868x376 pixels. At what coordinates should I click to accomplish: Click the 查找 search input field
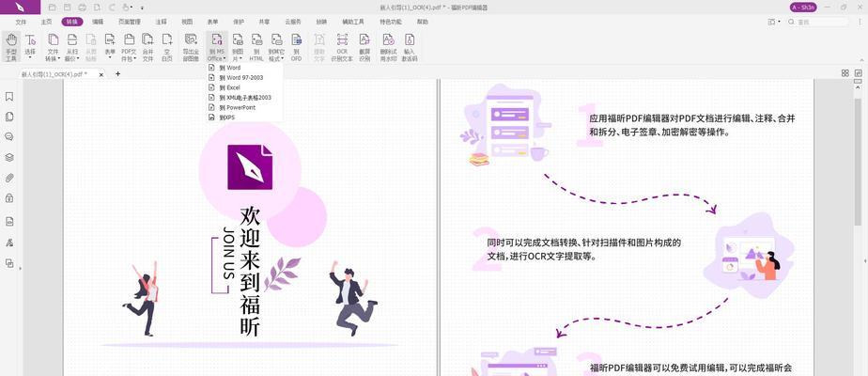coord(819,22)
